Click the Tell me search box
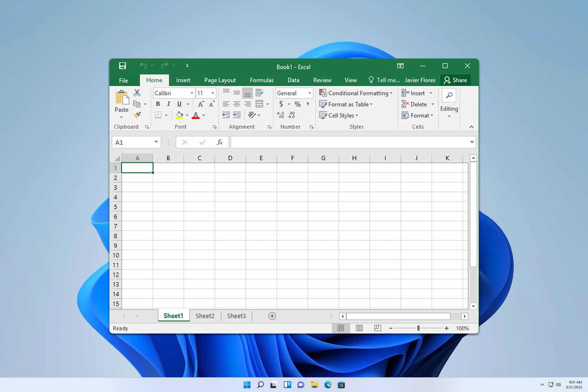588x392 pixels. (x=384, y=80)
